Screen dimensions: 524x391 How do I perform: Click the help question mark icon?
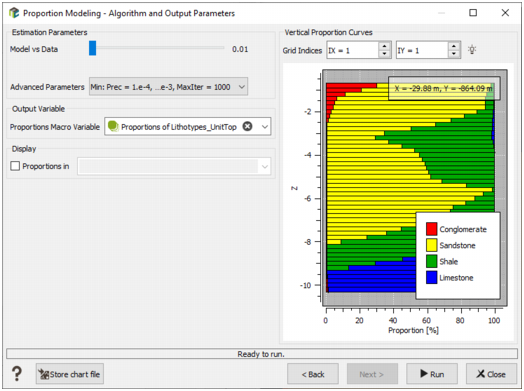(x=17, y=374)
